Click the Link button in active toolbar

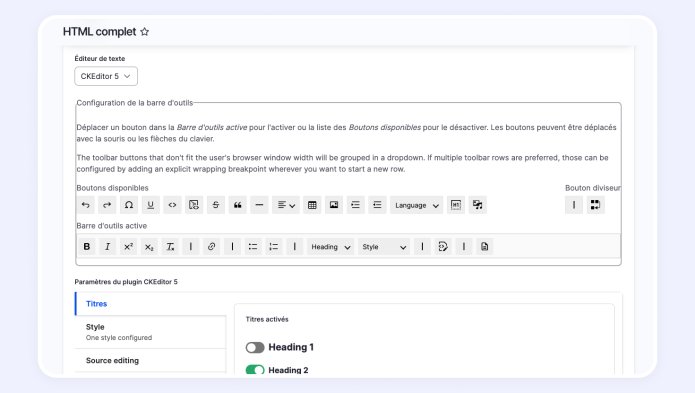[211, 246]
